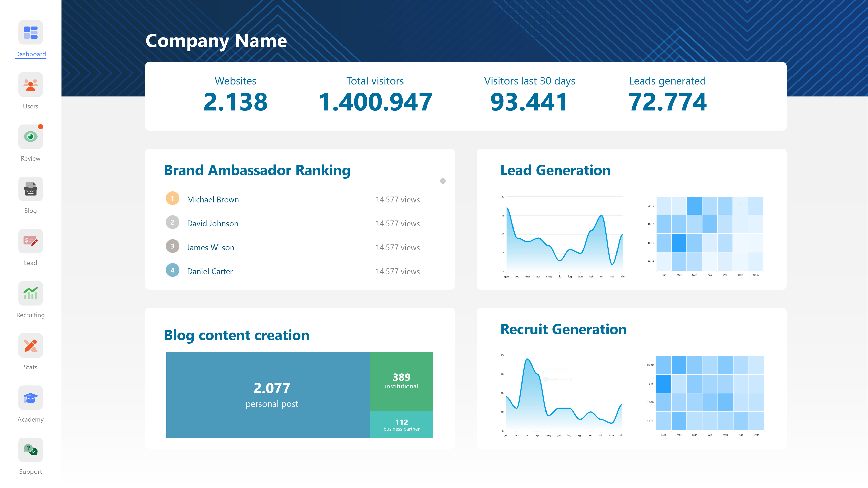Select James Wilson from the ranking list
This screenshot has height=488, width=868.
tap(211, 247)
